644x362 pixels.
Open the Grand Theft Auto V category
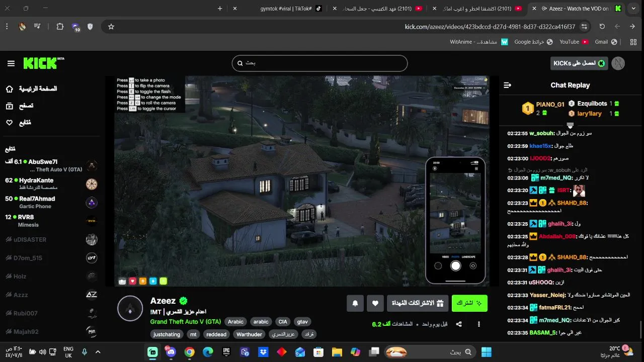[185, 322]
